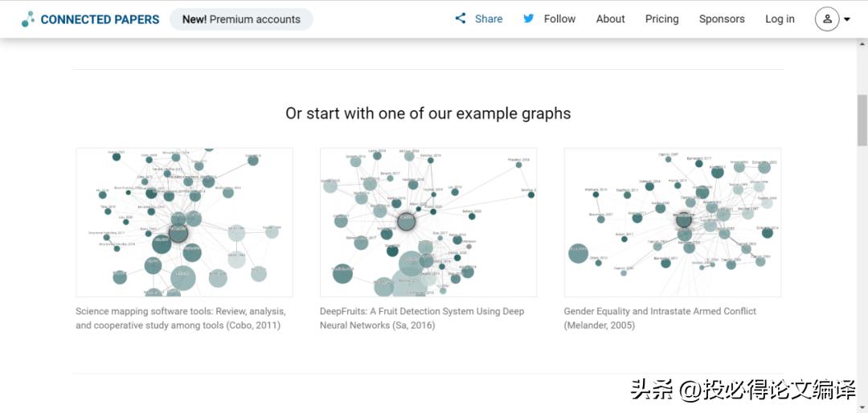Click the Twitter bird icon
Viewport: 868px width, 413px height.
point(529,18)
